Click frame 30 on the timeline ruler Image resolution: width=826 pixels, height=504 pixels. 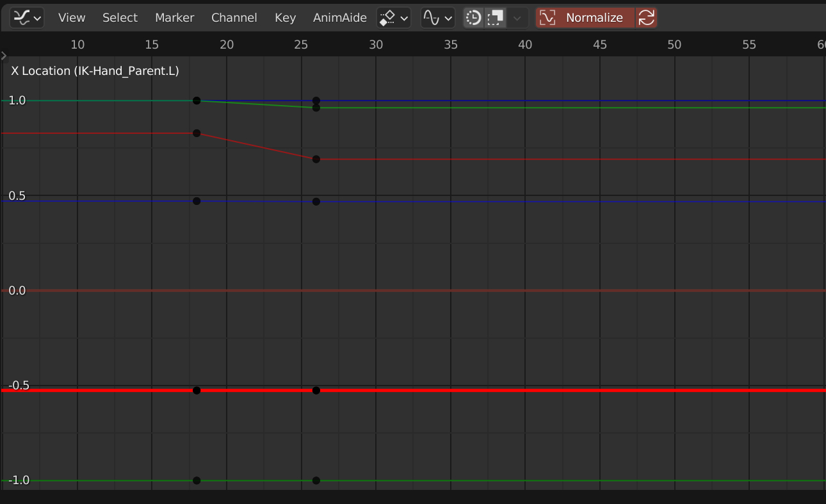pos(376,44)
